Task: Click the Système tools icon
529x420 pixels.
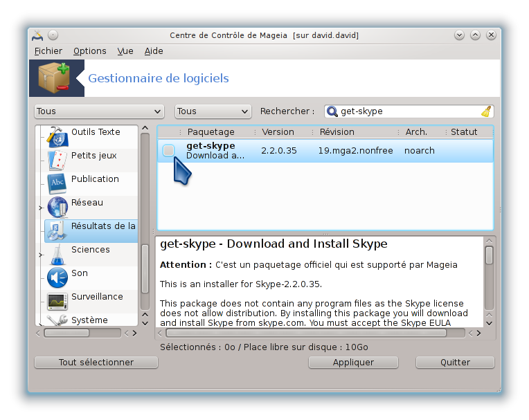Action: click(x=57, y=320)
